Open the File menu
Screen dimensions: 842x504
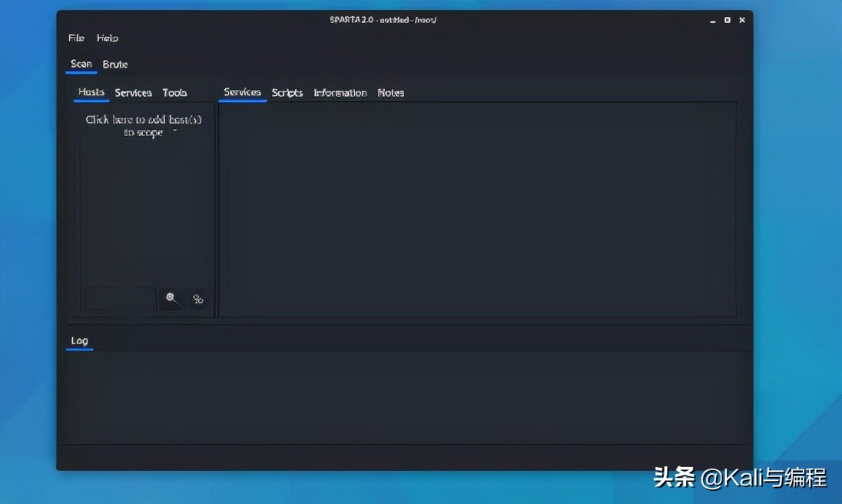[76, 38]
